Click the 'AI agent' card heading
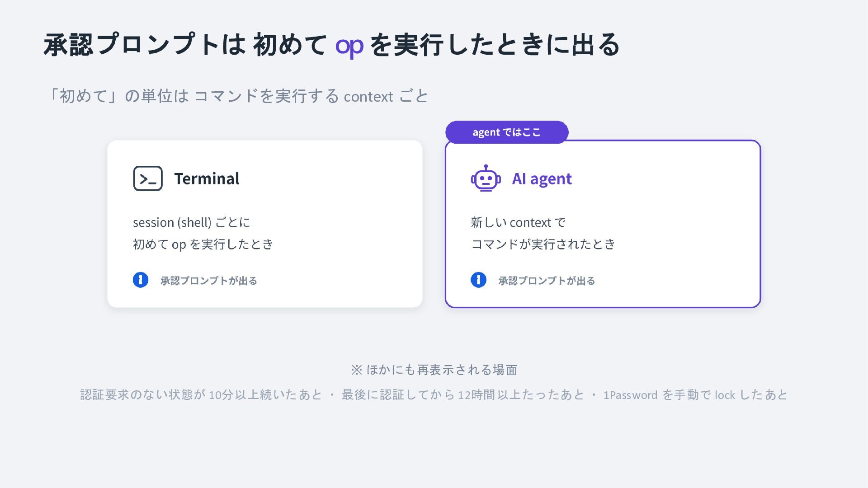 tap(542, 179)
